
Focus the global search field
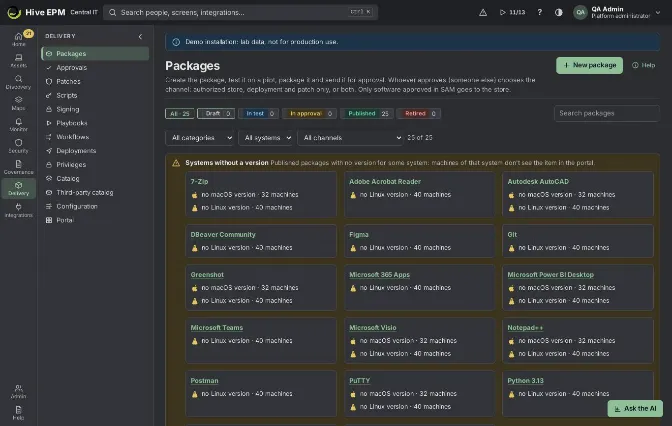(240, 12)
